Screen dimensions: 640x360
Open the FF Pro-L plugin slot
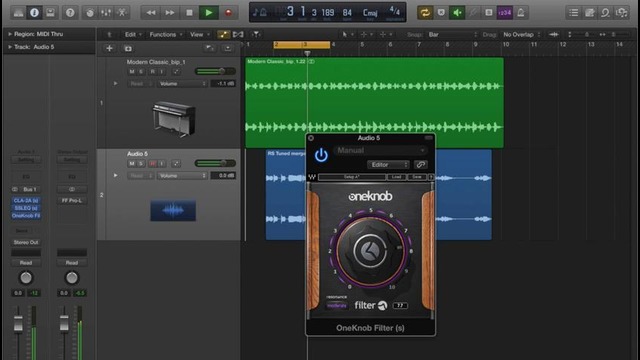(x=72, y=200)
